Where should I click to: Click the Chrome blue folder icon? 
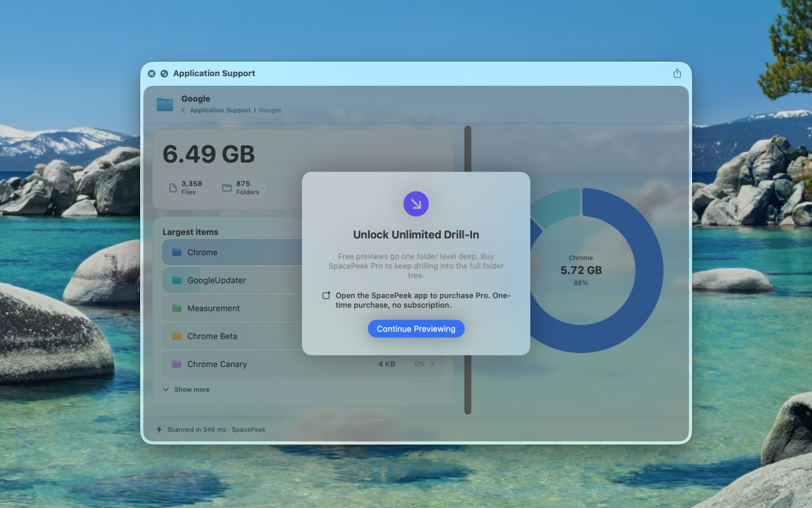pos(176,252)
